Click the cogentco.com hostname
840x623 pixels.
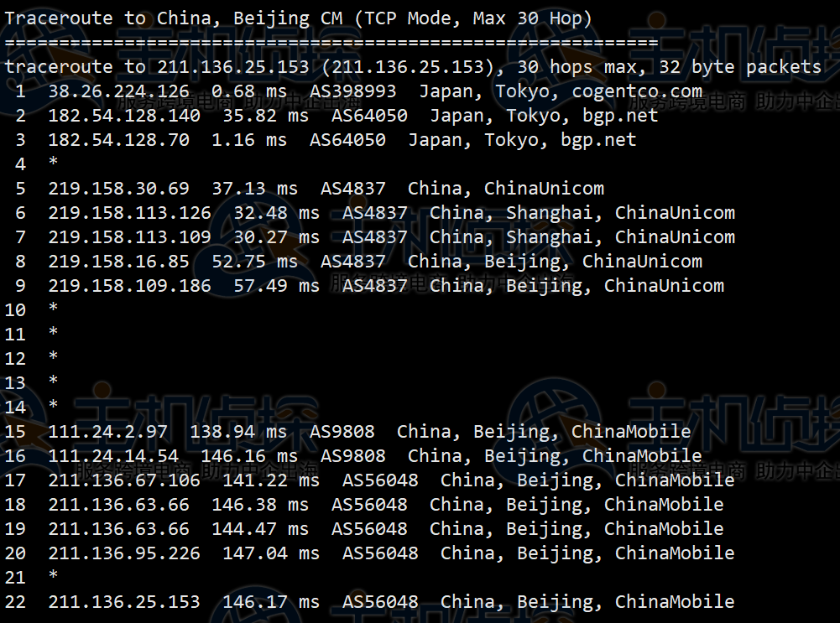pyautogui.click(x=637, y=91)
